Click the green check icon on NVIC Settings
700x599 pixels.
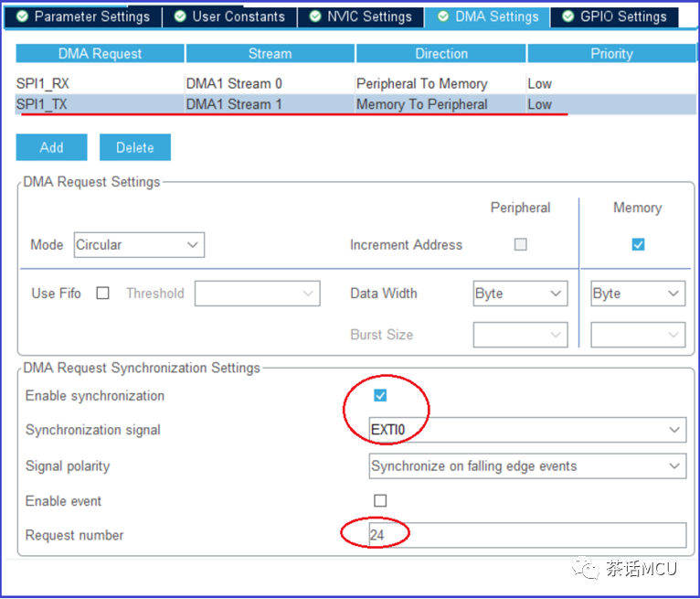tap(315, 16)
